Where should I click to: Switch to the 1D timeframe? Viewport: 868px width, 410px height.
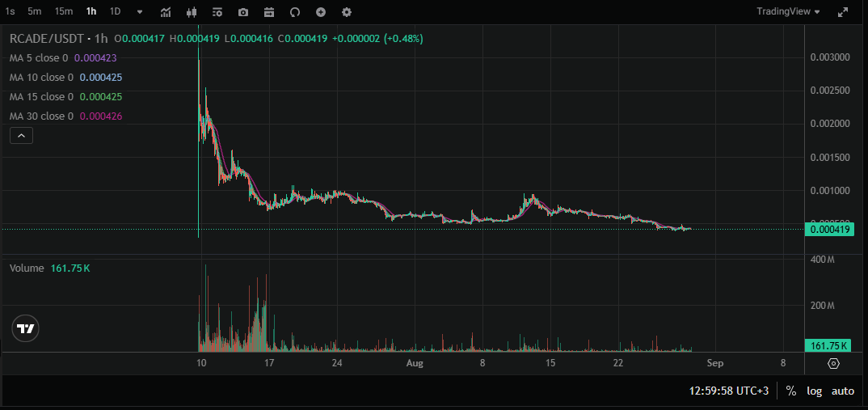click(115, 11)
